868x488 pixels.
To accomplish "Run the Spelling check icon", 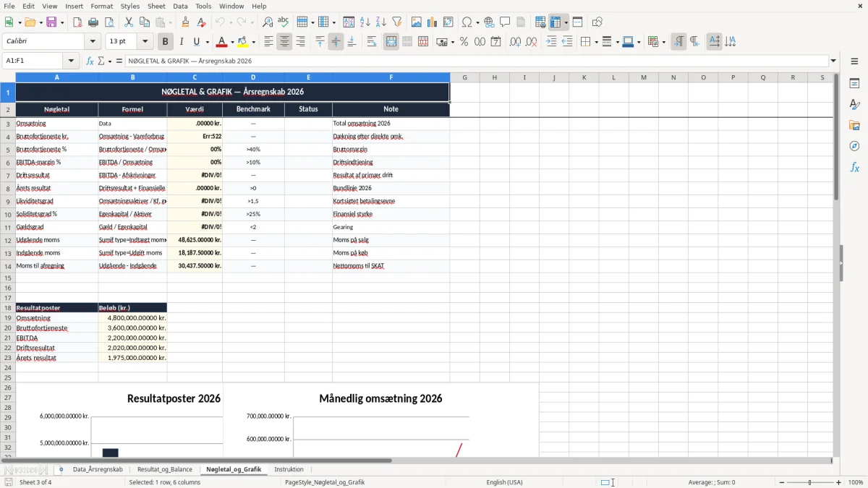I will tap(284, 22).
